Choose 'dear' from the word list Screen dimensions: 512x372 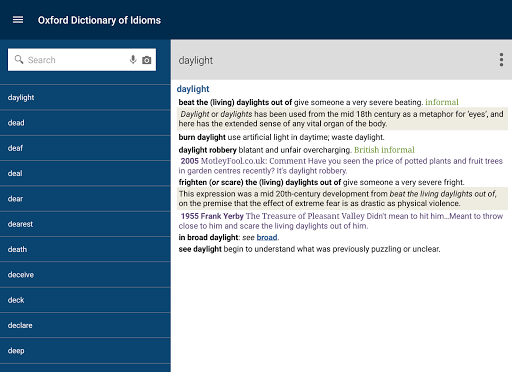pyautogui.click(x=85, y=199)
